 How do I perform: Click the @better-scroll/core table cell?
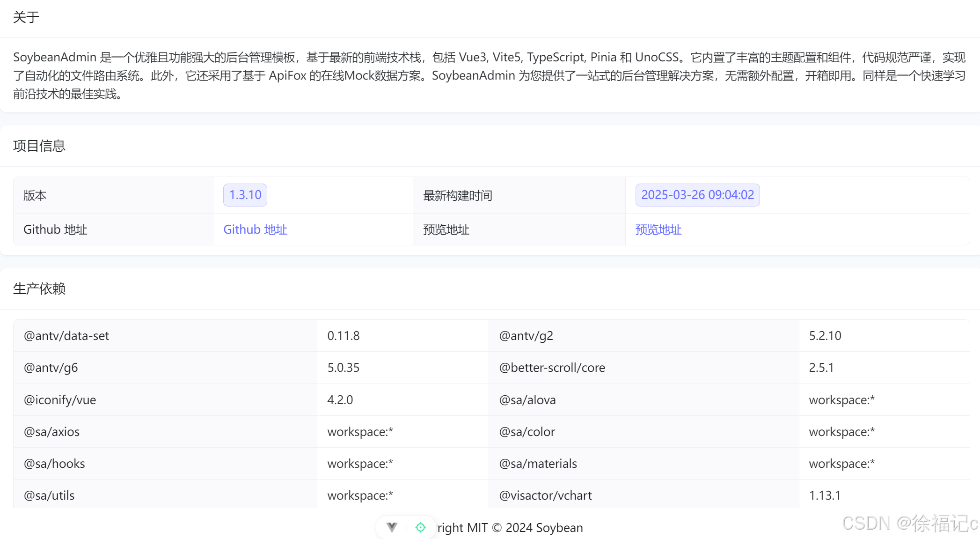pyautogui.click(x=552, y=368)
